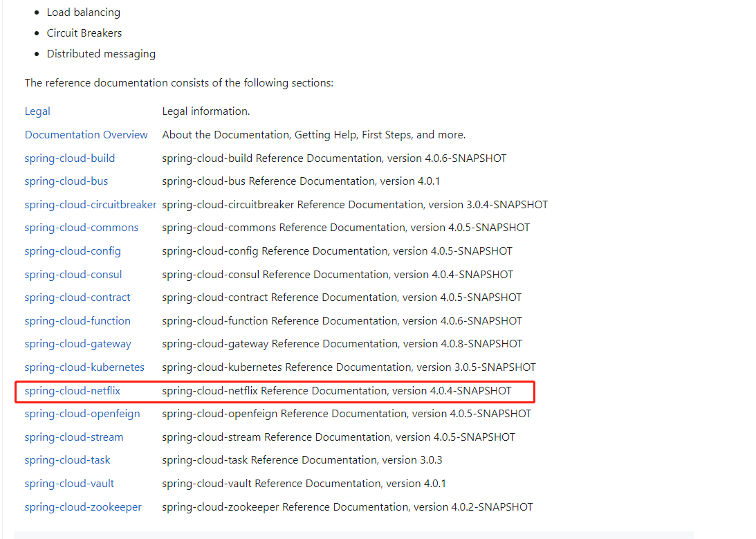The width and height of the screenshot is (756, 539).
Task: Open the spring-cloud-build documentation link
Action: click(70, 158)
